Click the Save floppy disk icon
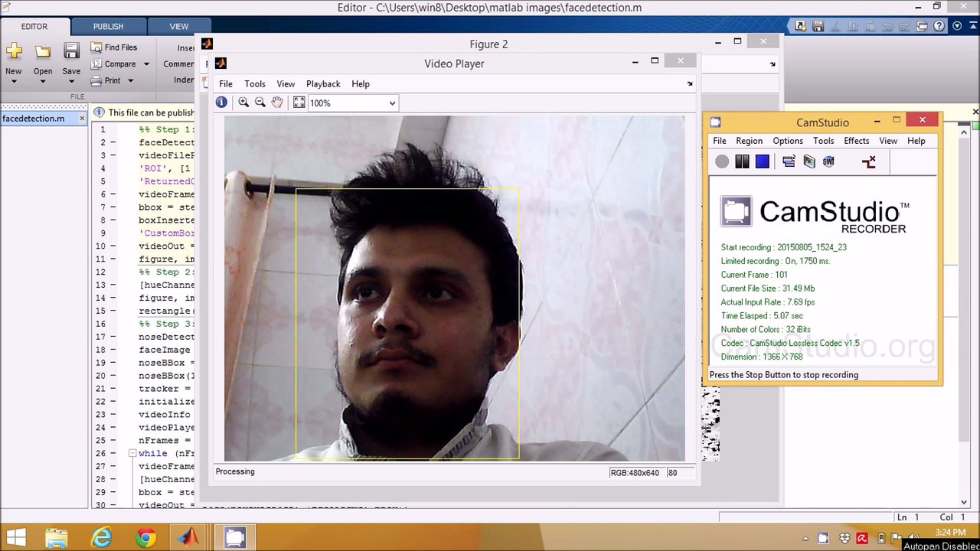This screenshot has height=551, width=980. (x=71, y=51)
